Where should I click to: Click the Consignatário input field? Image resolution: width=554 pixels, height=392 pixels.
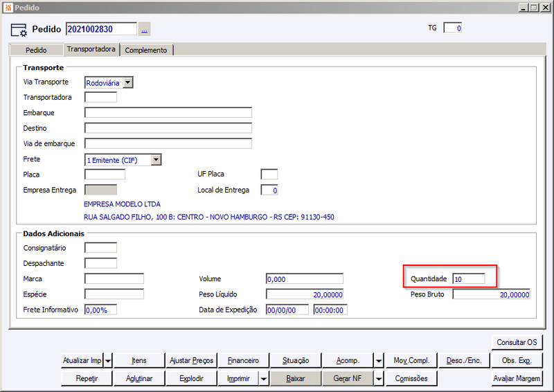point(100,248)
